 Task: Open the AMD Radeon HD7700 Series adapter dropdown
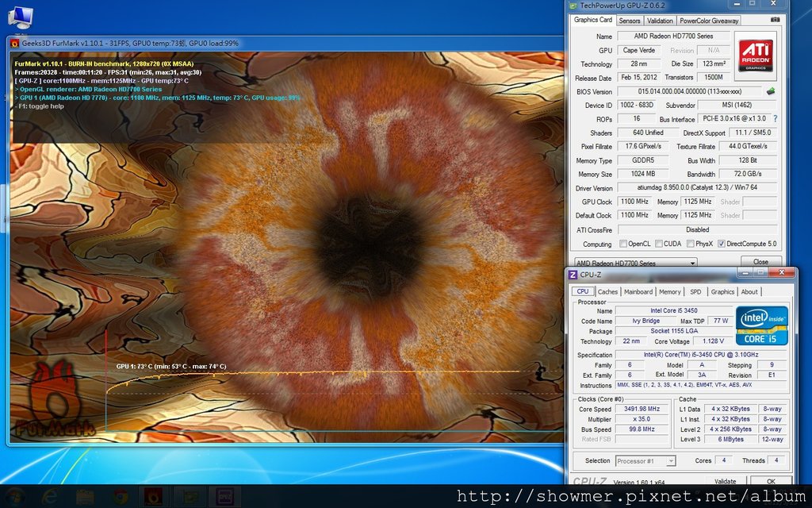pos(635,262)
